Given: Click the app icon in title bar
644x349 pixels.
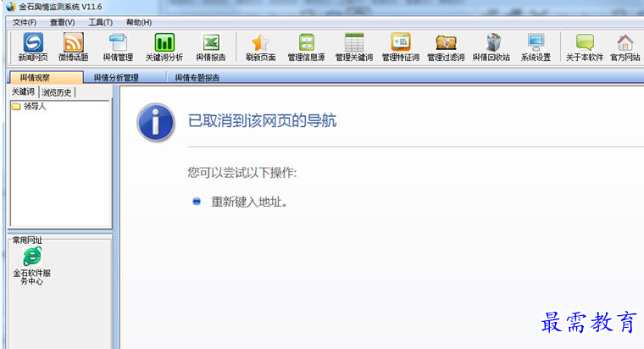Looking at the screenshot, I should tap(11, 7).
